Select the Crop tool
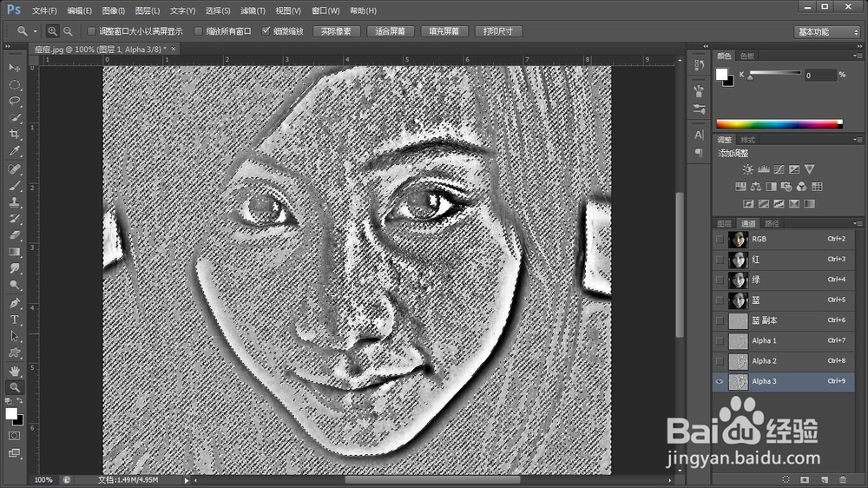The image size is (868, 488). (x=15, y=135)
